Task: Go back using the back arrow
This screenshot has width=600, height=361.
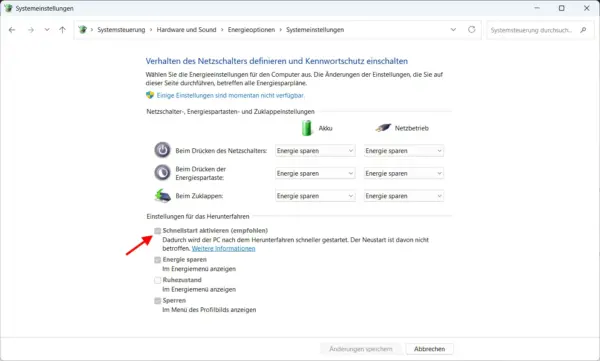Action: click(12, 30)
